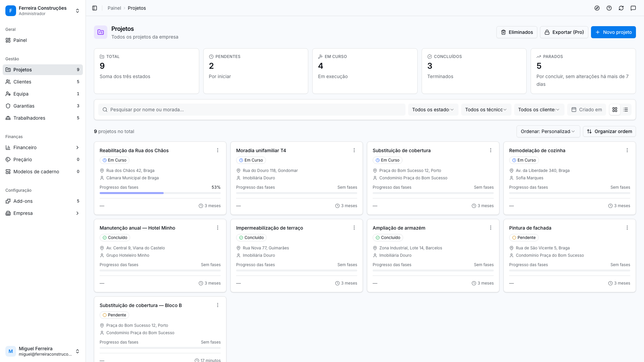Open options menu for Substituição de cobertura card
Viewport: 644px width, 362px height.
click(491, 150)
